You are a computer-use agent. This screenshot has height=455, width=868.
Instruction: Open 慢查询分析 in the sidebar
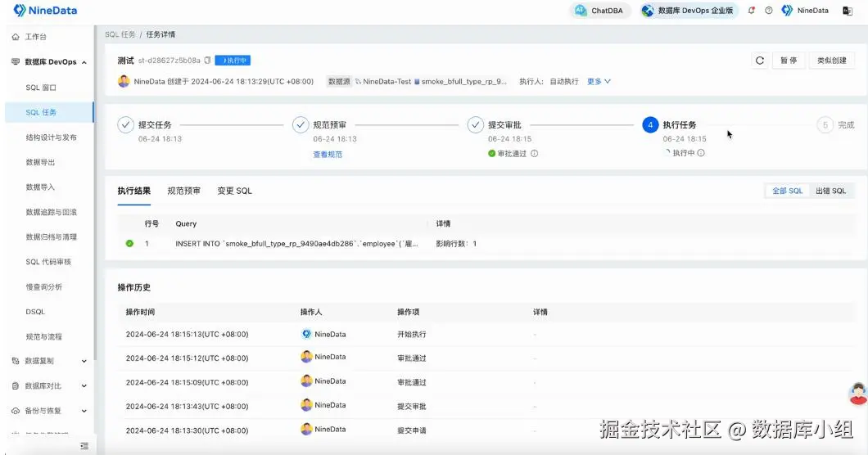tap(43, 286)
